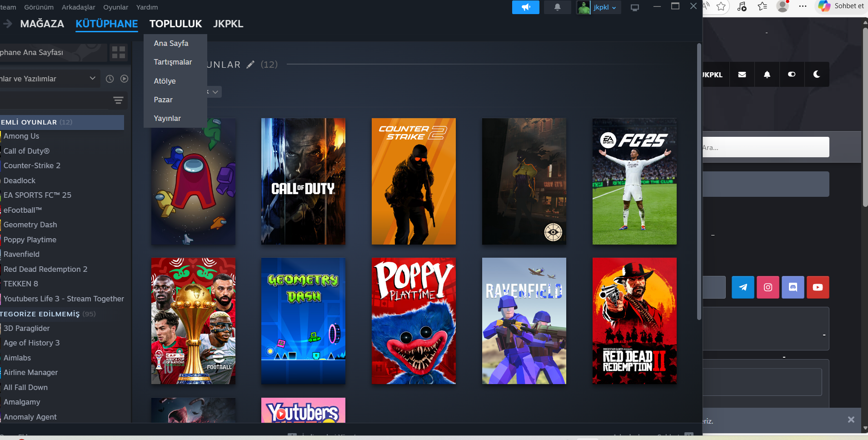This screenshot has height=440, width=868.
Task: Select TEKKEN 8 in the sidebar list
Action: pyautogui.click(x=21, y=284)
